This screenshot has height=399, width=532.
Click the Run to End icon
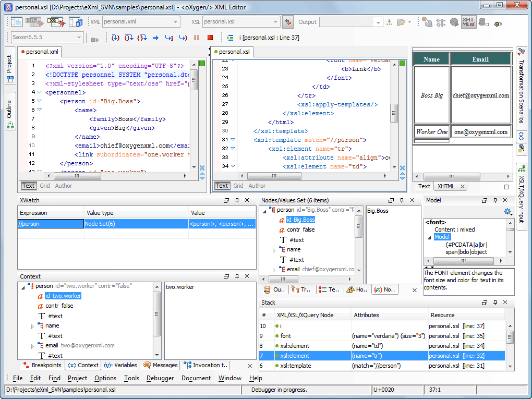183,38
